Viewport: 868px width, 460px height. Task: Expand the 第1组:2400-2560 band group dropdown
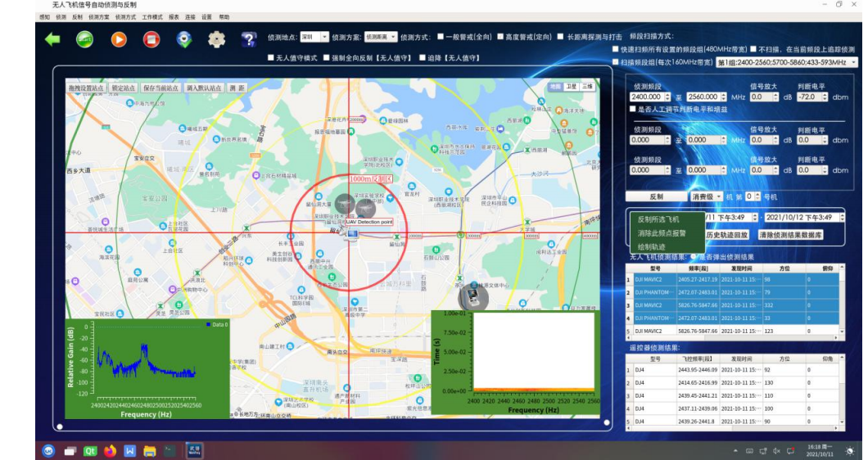(x=787, y=62)
